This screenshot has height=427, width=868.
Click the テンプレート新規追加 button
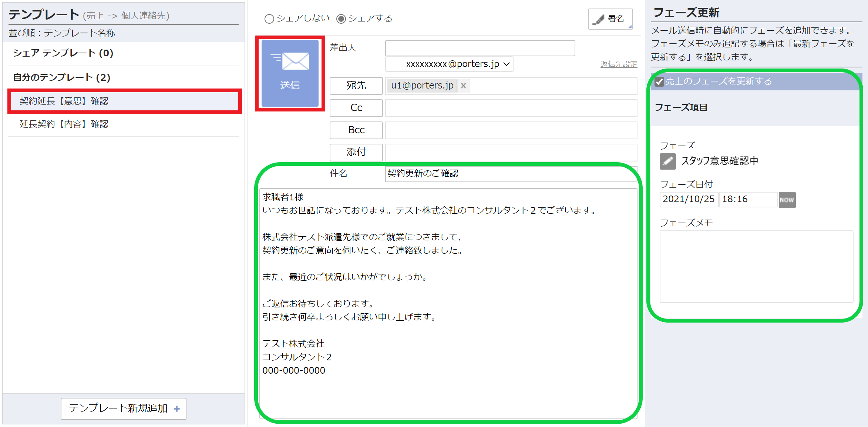click(x=123, y=409)
